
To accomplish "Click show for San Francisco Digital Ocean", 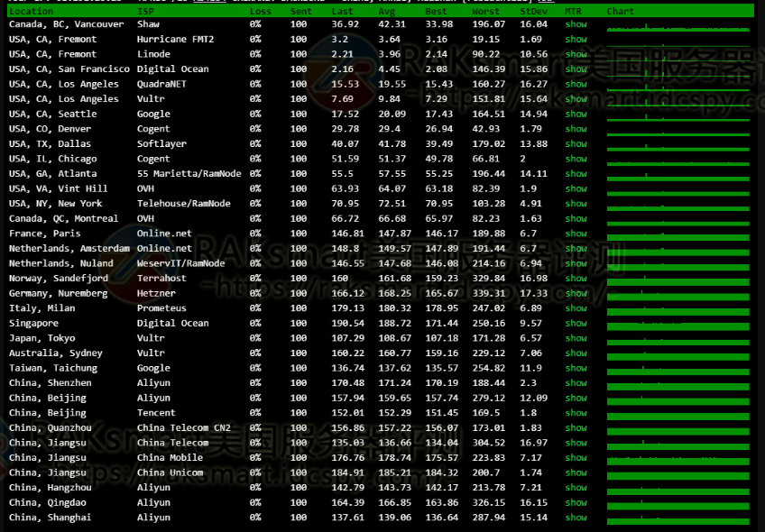I will point(576,69).
